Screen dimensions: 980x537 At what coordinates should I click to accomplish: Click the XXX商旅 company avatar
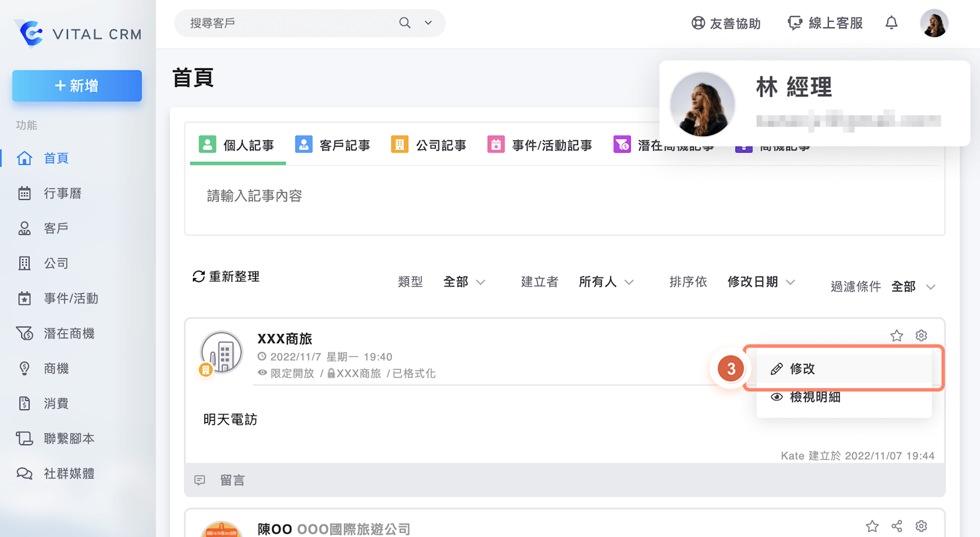(221, 353)
